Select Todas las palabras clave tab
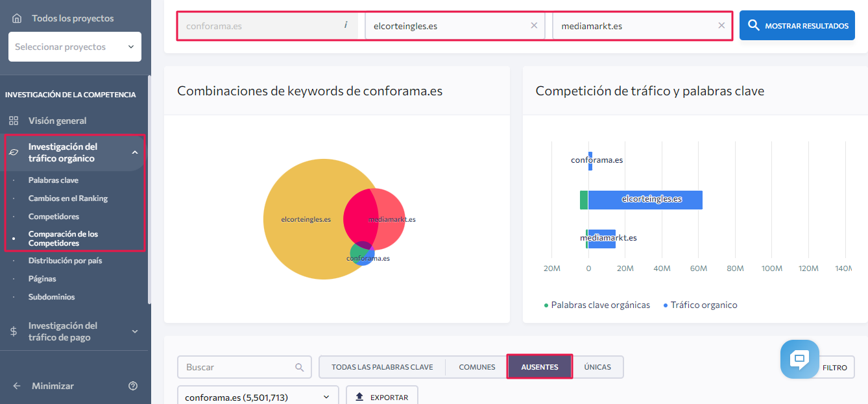Image resolution: width=868 pixels, height=404 pixels. coord(382,367)
